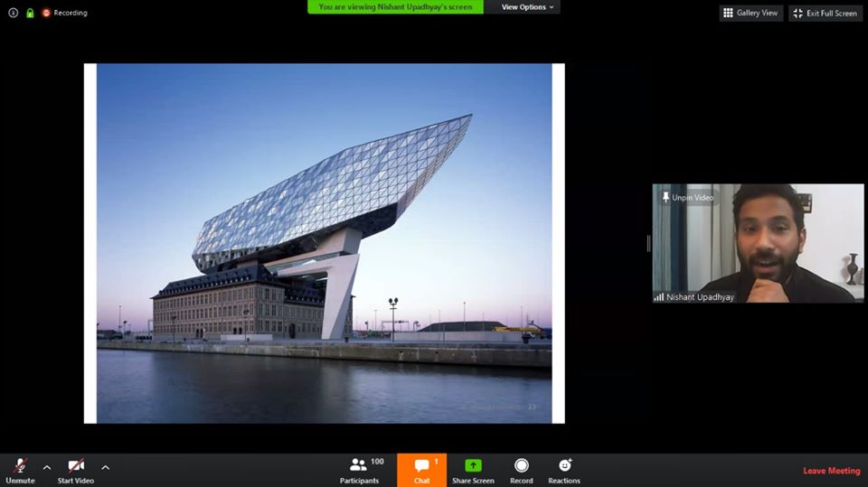This screenshot has height=487, width=868.
Task: Open the Participants panel
Action: pyautogui.click(x=362, y=471)
